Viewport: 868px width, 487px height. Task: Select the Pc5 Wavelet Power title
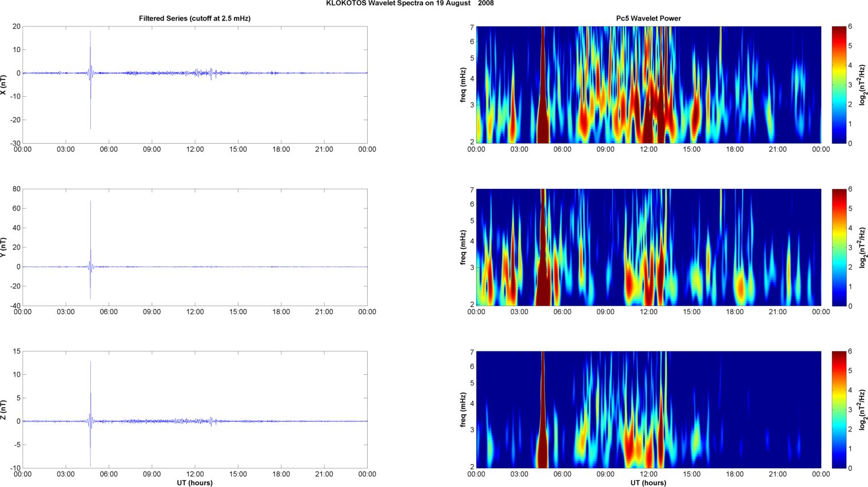coord(648,18)
